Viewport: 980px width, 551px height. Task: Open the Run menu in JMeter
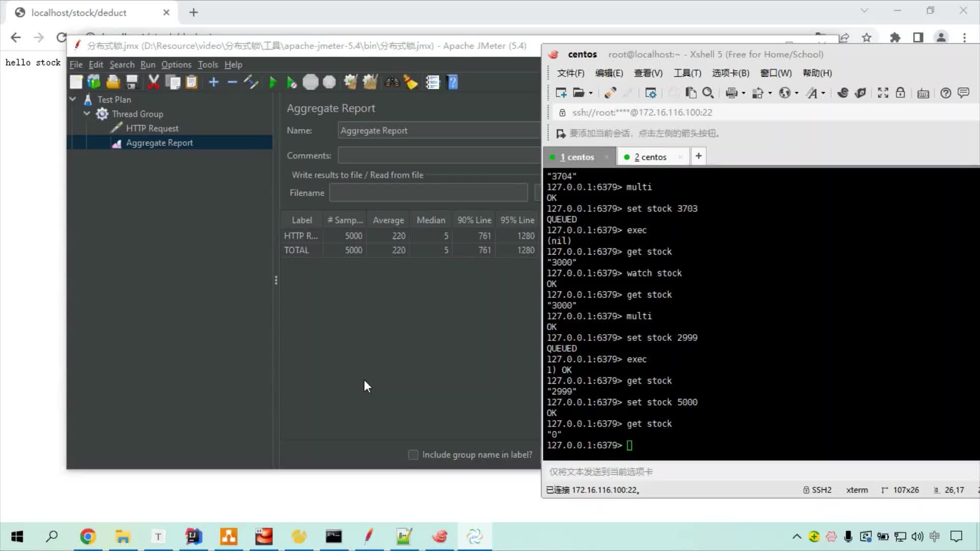tap(148, 64)
